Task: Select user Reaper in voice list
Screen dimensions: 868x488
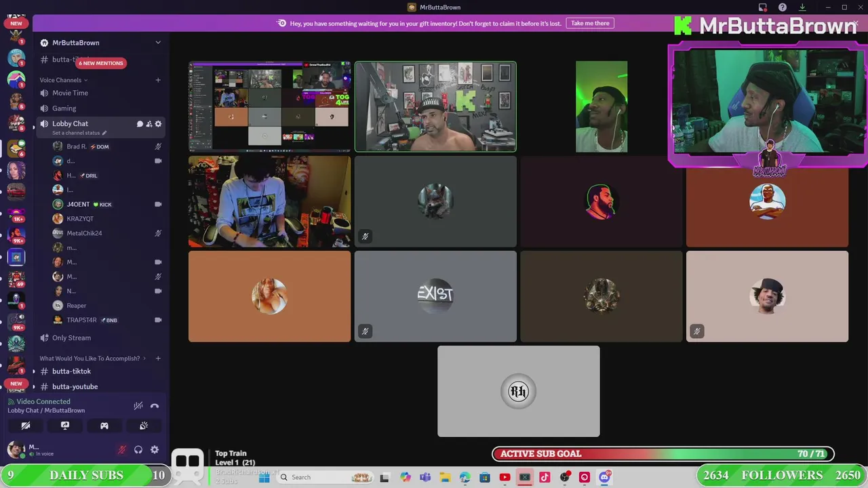Action: click(107, 306)
